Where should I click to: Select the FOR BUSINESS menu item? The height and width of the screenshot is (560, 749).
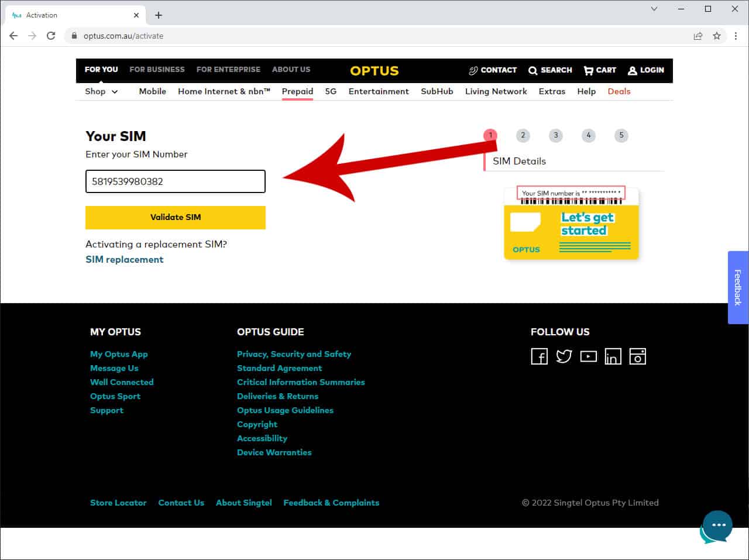pos(156,70)
